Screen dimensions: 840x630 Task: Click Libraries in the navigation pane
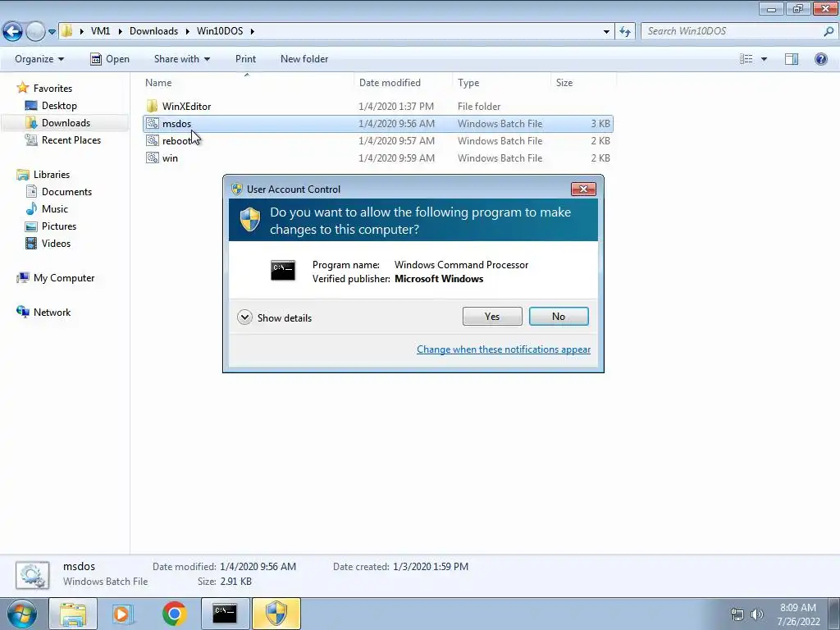52,175
